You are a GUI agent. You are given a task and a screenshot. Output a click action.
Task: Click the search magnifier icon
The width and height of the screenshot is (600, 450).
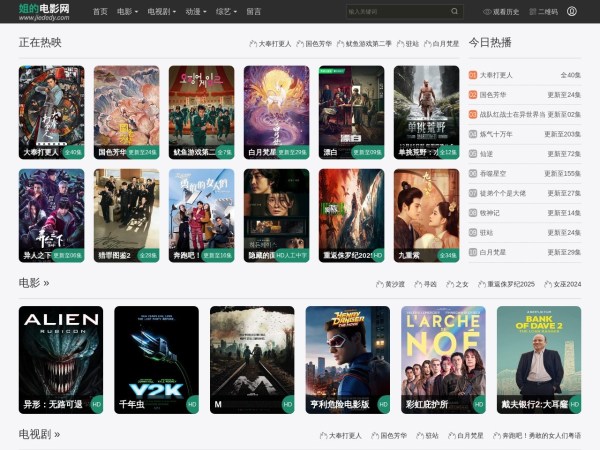coord(456,12)
